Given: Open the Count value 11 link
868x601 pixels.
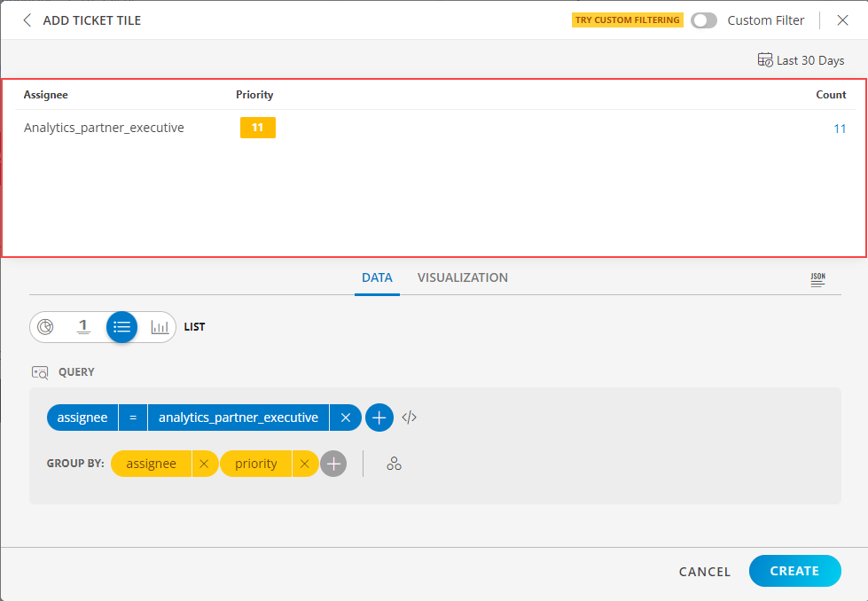Looking at the screenshot, I should (840, 128).
